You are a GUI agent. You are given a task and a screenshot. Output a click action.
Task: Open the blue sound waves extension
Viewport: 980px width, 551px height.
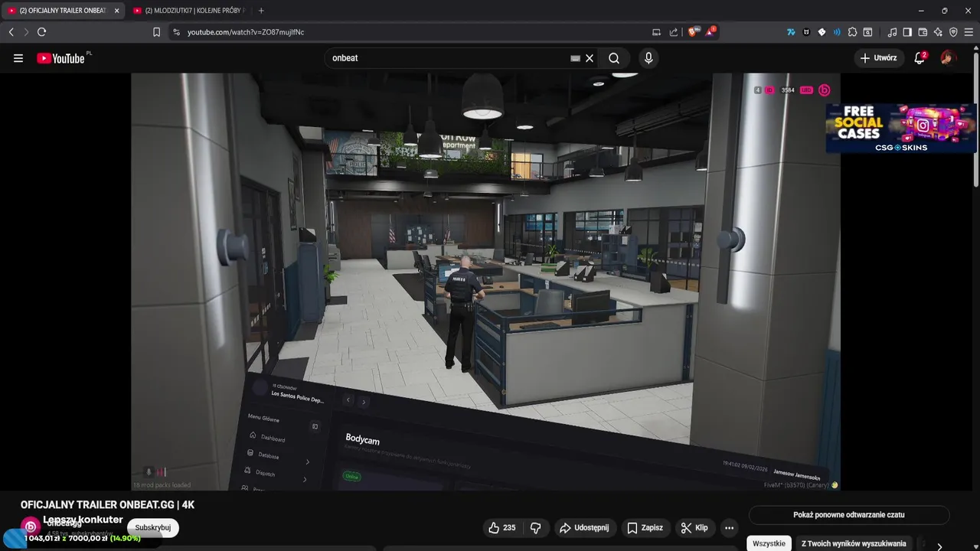837,32
